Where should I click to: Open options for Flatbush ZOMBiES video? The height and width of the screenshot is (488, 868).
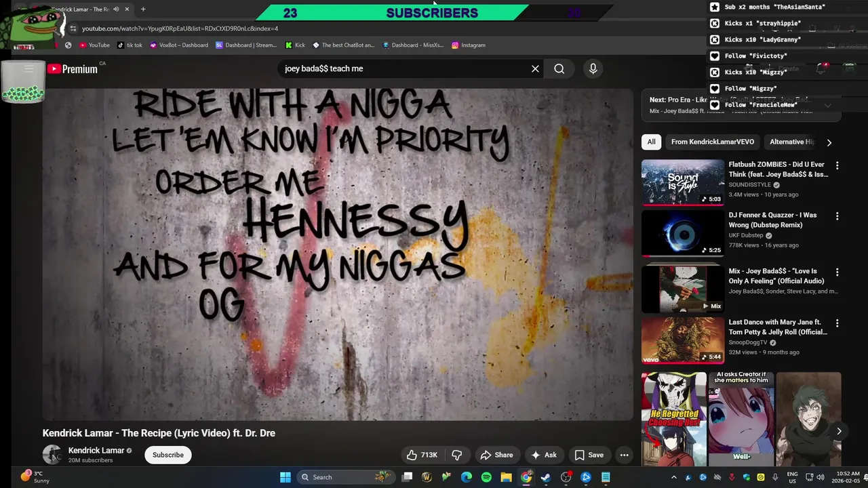pyautogui.click(x=837, y=165)
